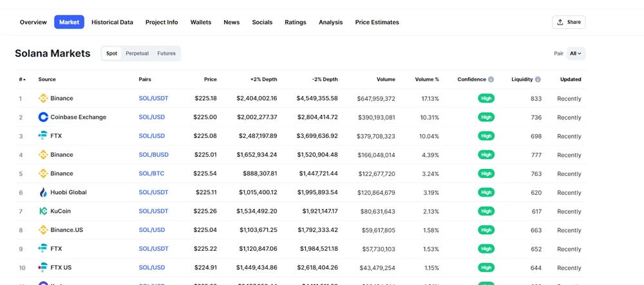The width and height of the screenshot is (644, 285).
Task: Click the $122,677,720 volume cell
Action: click(377, 174)
